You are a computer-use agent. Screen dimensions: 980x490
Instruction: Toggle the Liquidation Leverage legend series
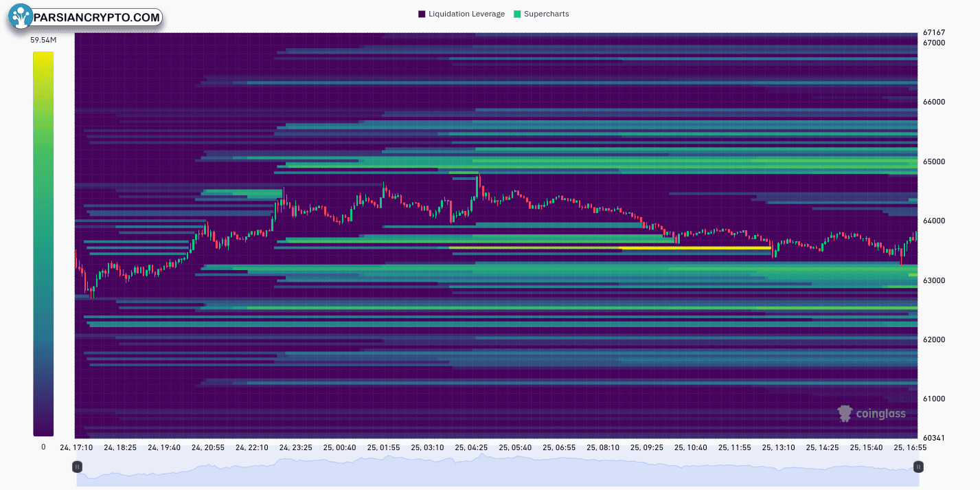[x=466, y=14]
